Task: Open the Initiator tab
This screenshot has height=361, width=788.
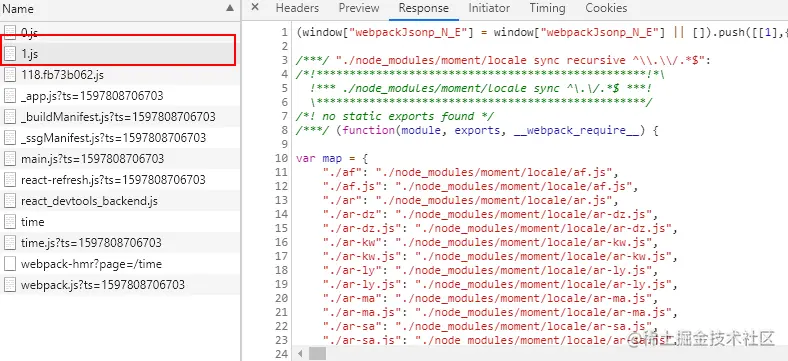Action: pos(489,8)
